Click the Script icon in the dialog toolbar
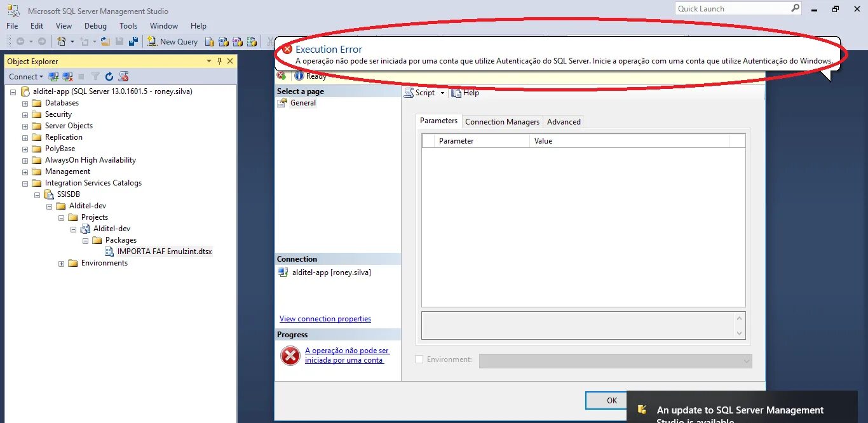 tap(409, 93)
